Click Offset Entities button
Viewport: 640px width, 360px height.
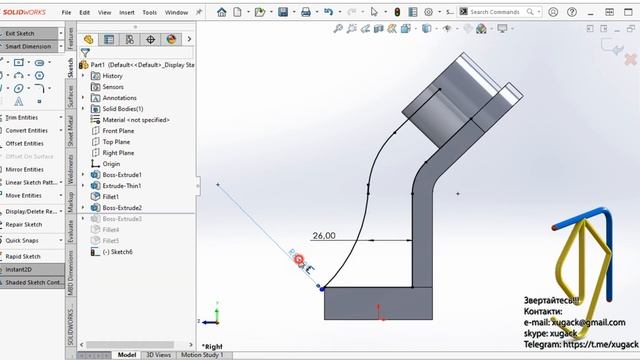24,144
